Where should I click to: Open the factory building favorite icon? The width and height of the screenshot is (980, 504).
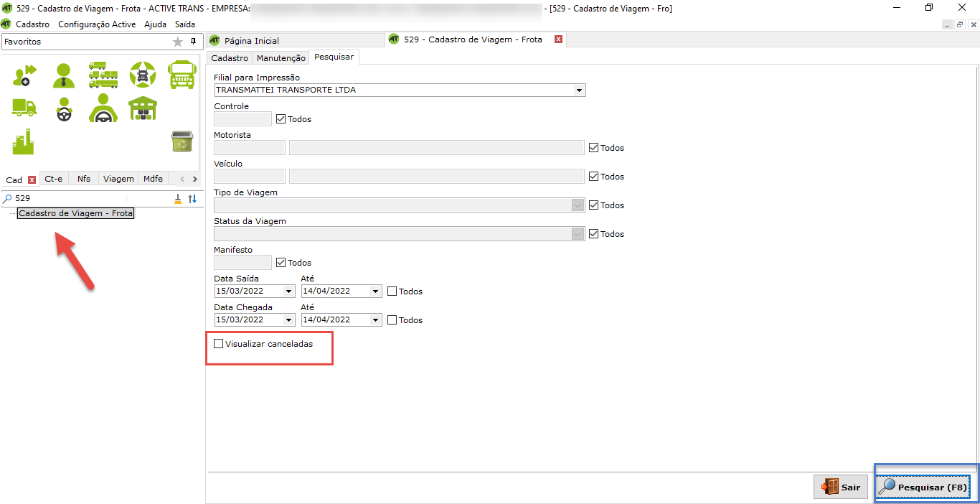[x=24, y=141]
